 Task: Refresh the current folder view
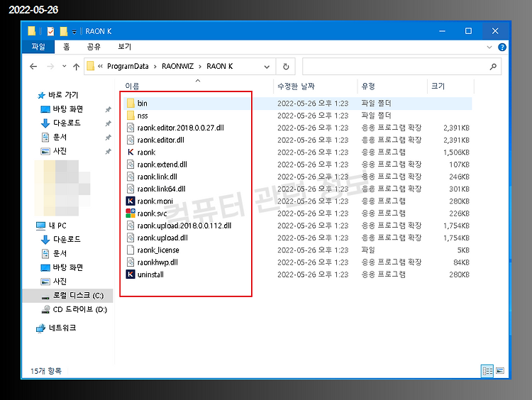286,67
